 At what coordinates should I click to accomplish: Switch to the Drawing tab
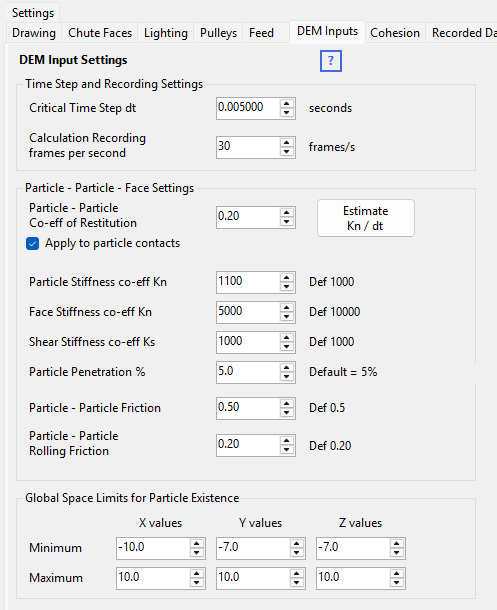pyautogui.click(x=34, y=33)
